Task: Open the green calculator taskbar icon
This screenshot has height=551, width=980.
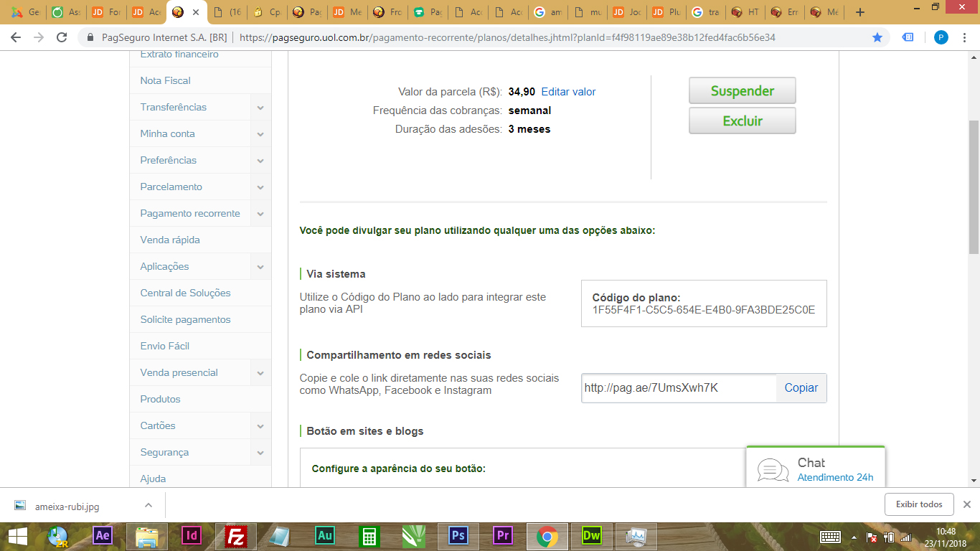Action: [369, 536]
